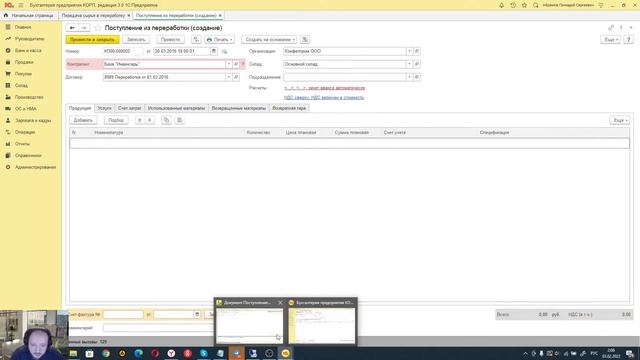The image size is (640, 360).
Task: Open the main hamburger menu in title bar
Action: pos(21,5)
